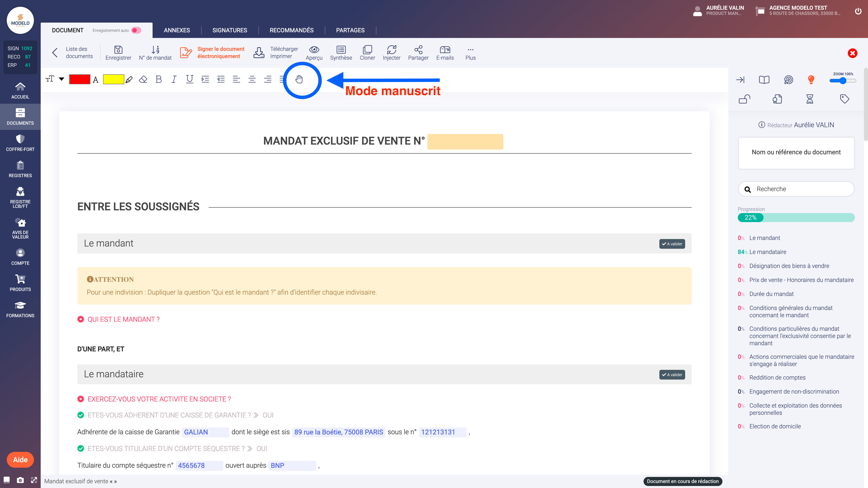
Task: Open the Cloner document tool
Action: click(367, 53)
